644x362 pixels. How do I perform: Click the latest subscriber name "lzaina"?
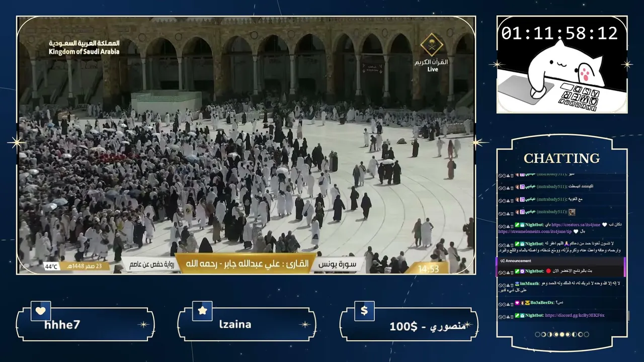pyautogui.click(x=235, y=325)
